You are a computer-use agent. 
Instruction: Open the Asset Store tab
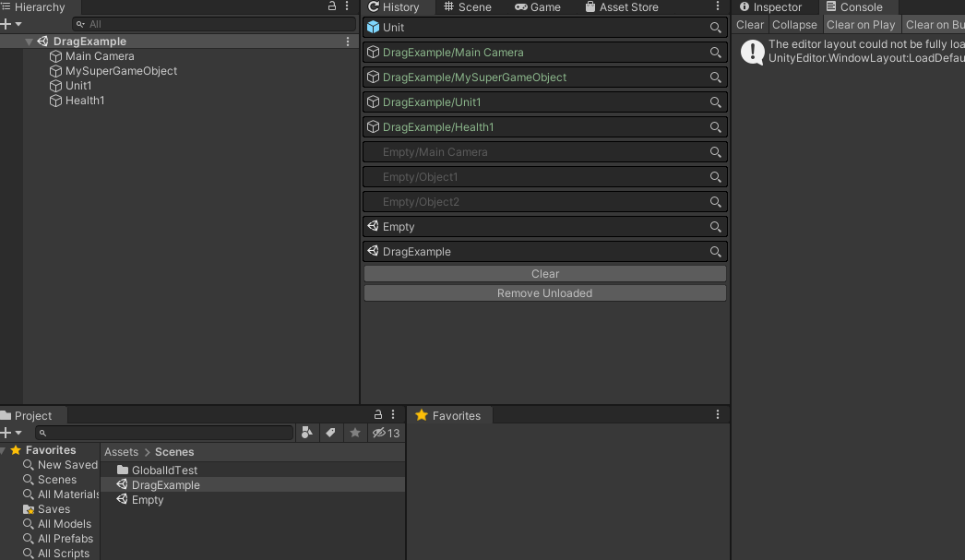[622, 7]
